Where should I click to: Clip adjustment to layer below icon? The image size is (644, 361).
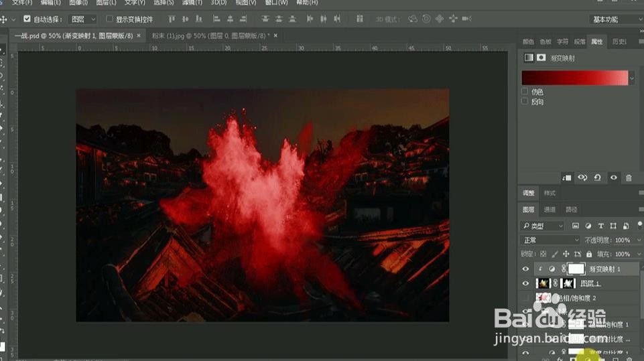[x=567, y=177]
